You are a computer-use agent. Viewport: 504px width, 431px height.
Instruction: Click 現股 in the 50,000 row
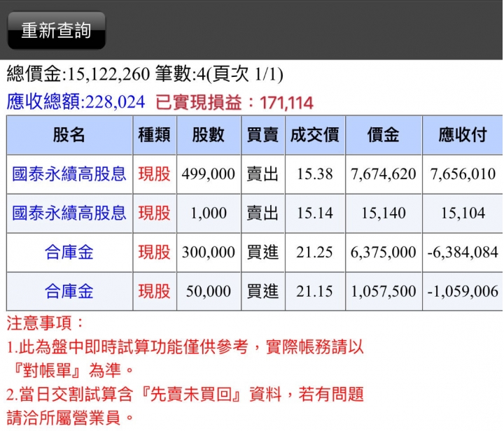[155, 292]
